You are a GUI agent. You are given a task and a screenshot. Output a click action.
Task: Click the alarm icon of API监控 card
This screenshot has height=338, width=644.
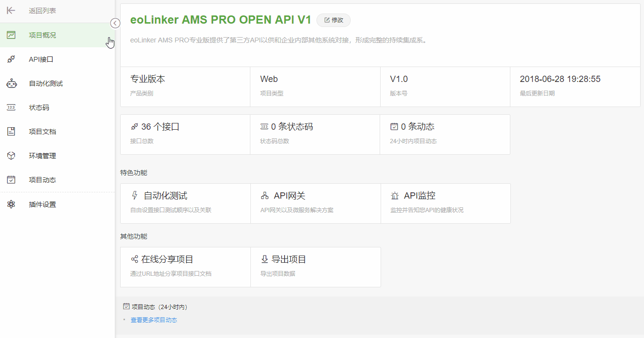click(395, 196)
